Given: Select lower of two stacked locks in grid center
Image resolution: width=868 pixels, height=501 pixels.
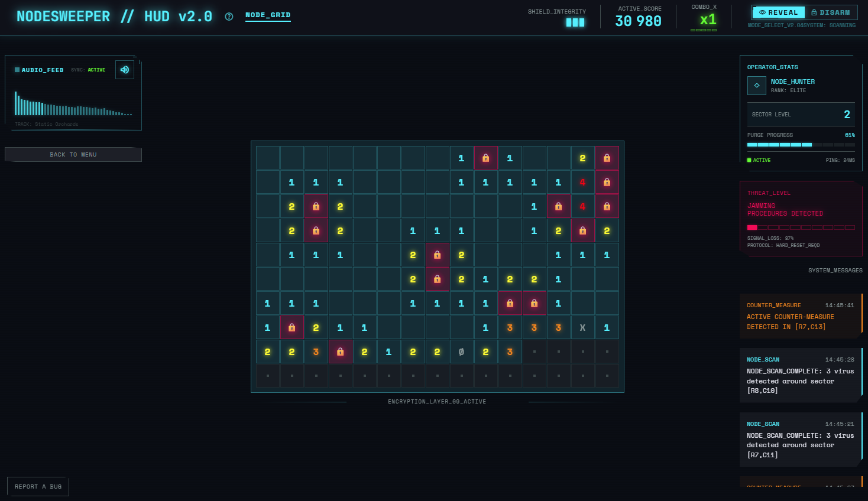Looking at the screenshot, I should point(438,279).
